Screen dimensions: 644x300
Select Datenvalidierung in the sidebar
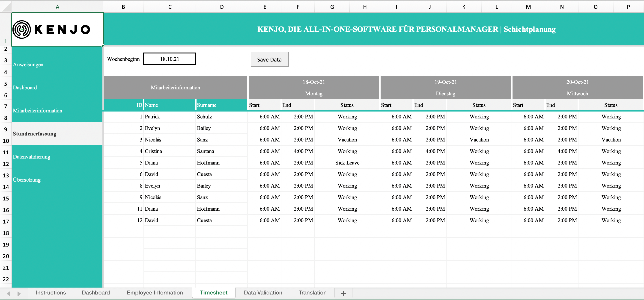32,157
